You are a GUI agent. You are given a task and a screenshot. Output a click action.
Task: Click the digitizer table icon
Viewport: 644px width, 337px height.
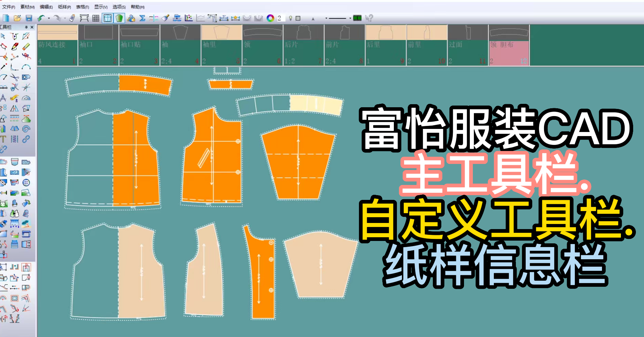coord(84,18)
